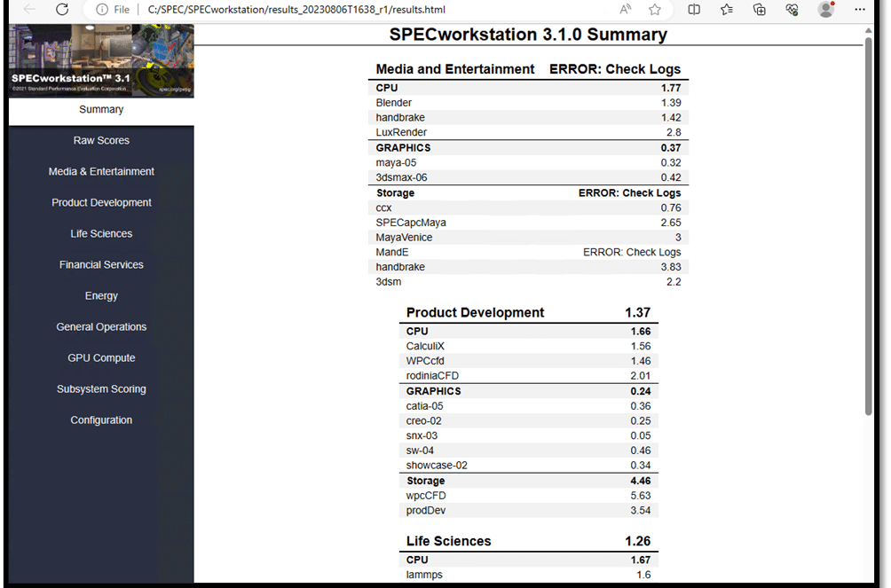Click the lammps row label
This screenshot has width=891, height=588.
click(x=424, y=575)
